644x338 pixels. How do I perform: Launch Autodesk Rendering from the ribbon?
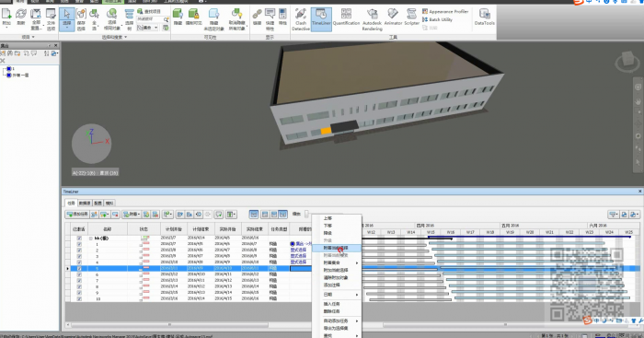tap(372, 19)
